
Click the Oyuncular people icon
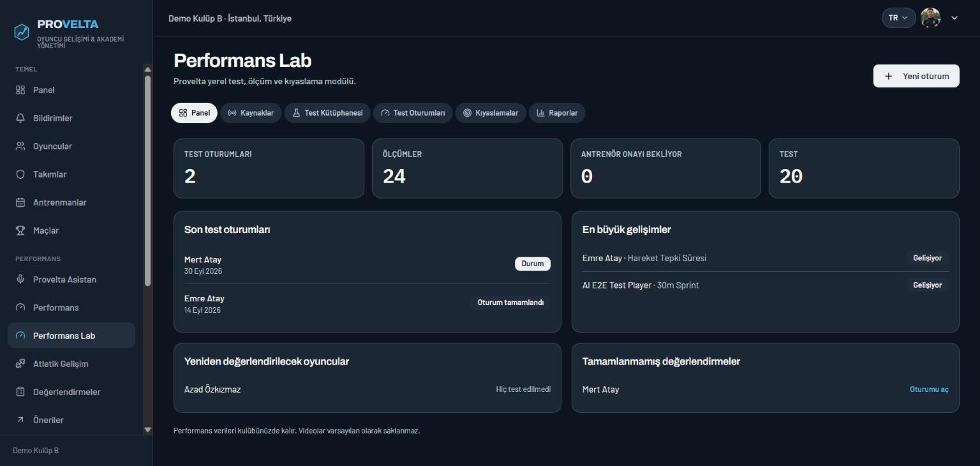[x=20, y=146]
